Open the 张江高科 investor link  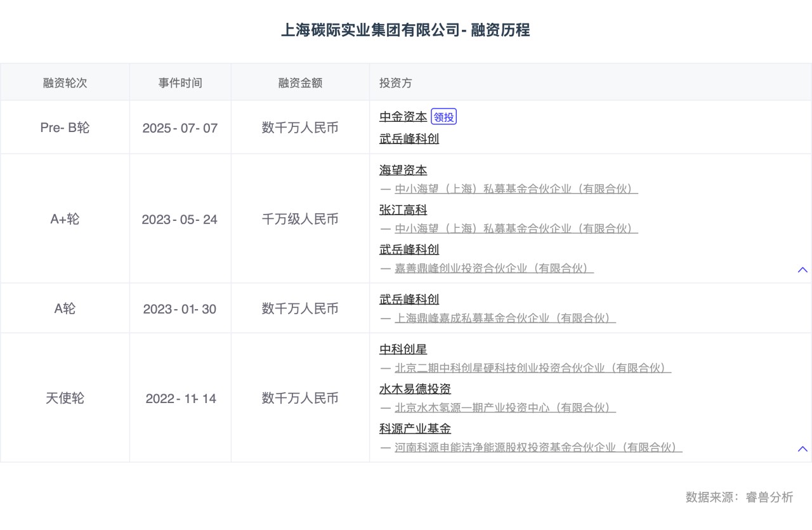pyautogui.click(x=403, y=210)
